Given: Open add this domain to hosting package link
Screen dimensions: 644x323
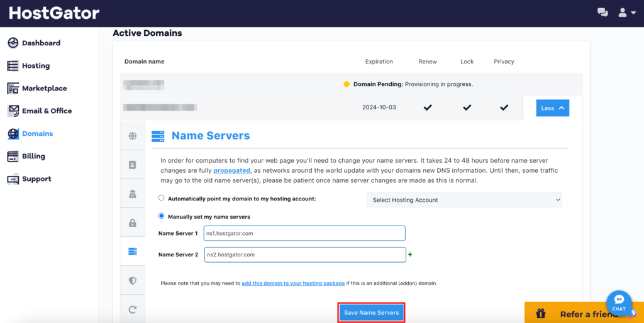Looking at the screenshot, I should [293, 283].
